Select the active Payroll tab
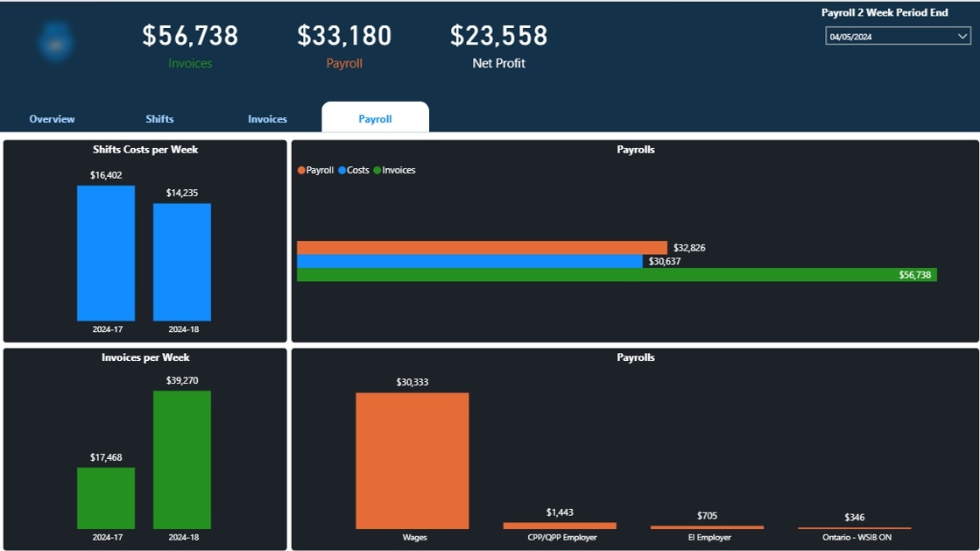The image size is (980, 551). (375, 119)
